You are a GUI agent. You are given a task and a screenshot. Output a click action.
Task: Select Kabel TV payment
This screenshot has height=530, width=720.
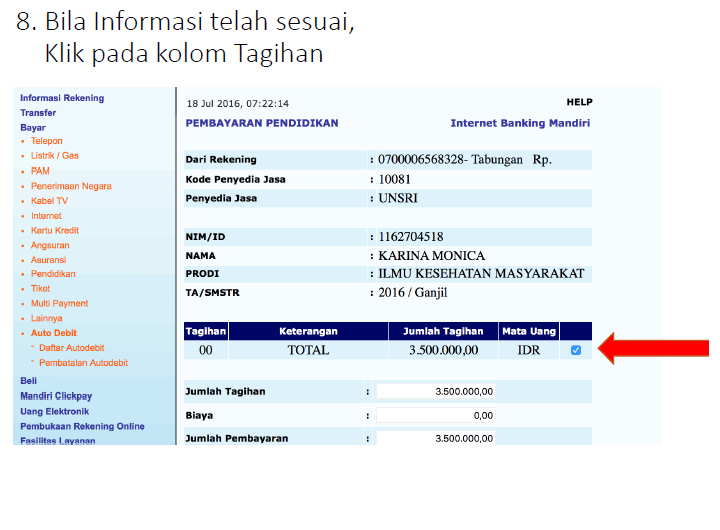pyautogui.click(x=49, y=201)
